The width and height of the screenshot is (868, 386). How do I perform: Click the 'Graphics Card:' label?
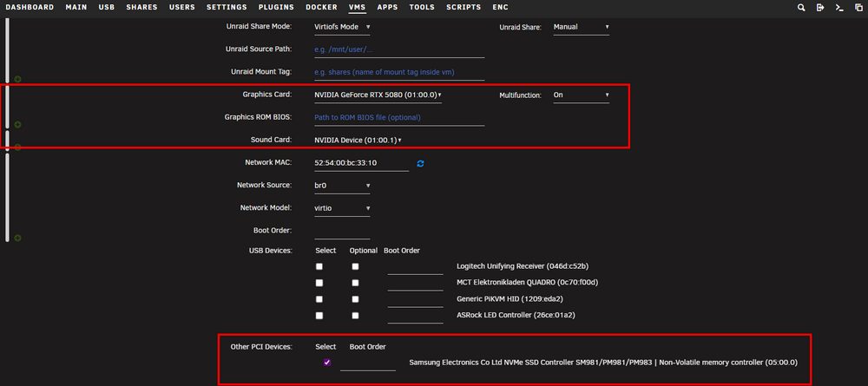point(267,95)
